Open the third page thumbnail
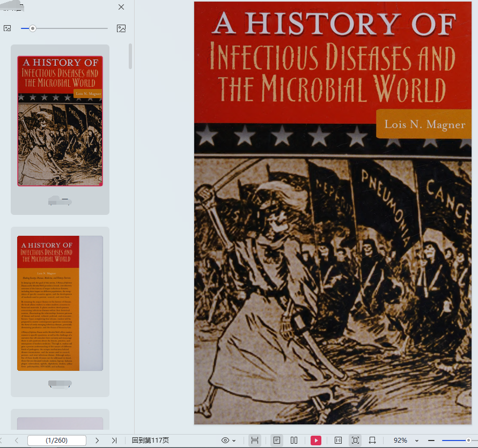The image size is (478, 448). click(60, 424)
